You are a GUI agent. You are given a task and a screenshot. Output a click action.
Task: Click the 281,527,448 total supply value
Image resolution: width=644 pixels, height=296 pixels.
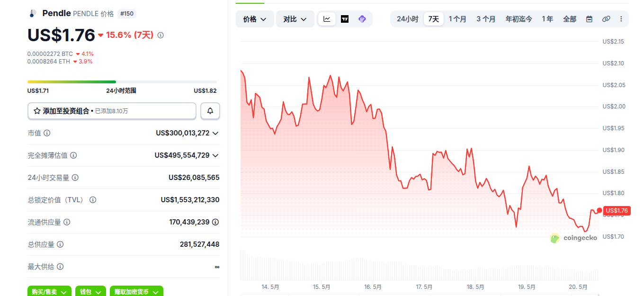199,244
